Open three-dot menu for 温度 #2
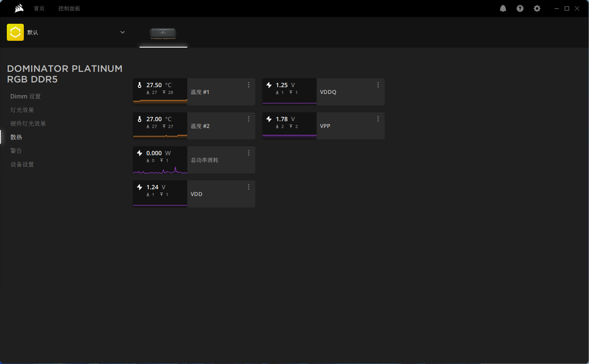The image size is (589, 364). coord(249,119)
